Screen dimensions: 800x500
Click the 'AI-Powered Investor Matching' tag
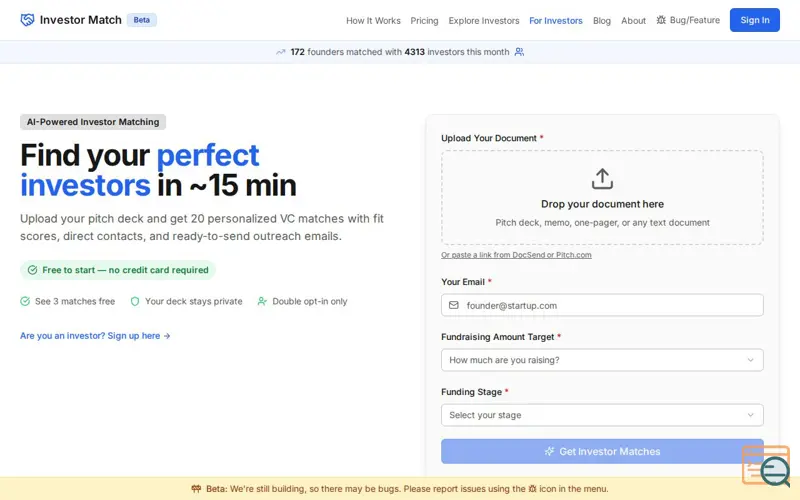[x=93, y=122]
